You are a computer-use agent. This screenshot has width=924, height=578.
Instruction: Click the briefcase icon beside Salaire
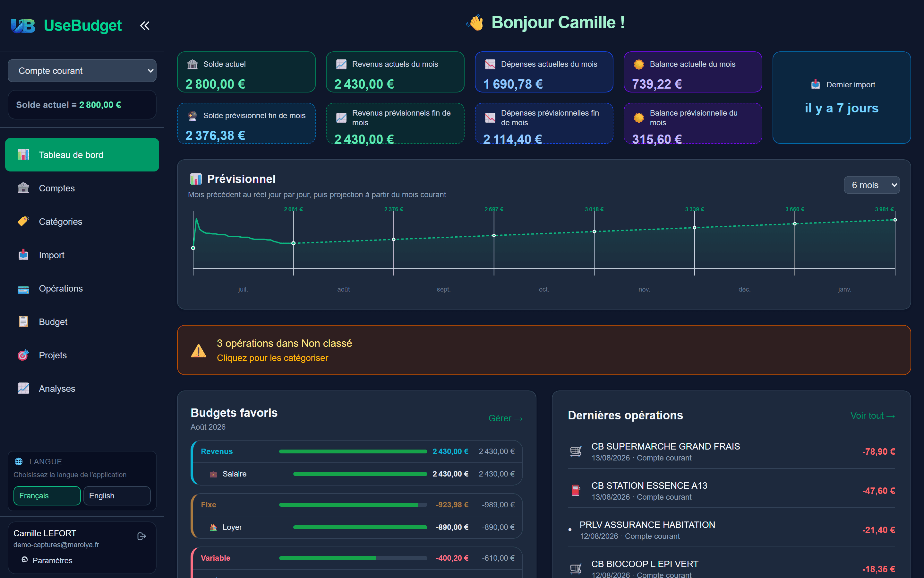coord(213,474)
